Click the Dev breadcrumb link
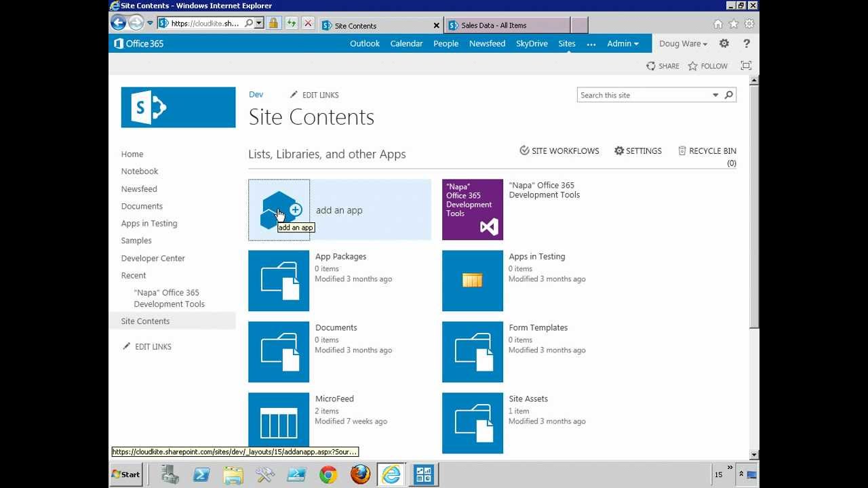The image size is (868, 488). coord(256,94)
